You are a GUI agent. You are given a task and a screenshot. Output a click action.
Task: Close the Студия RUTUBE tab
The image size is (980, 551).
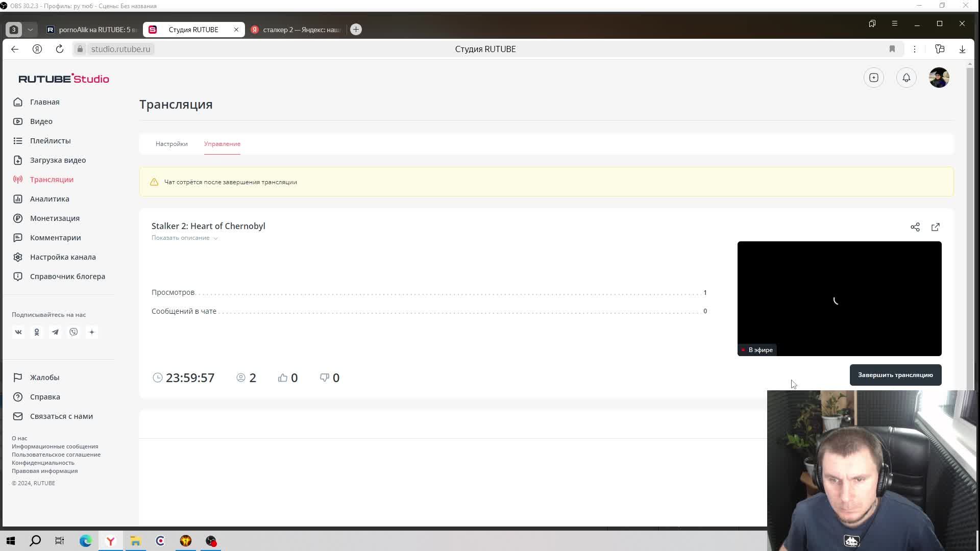click(x=236, y=30)
